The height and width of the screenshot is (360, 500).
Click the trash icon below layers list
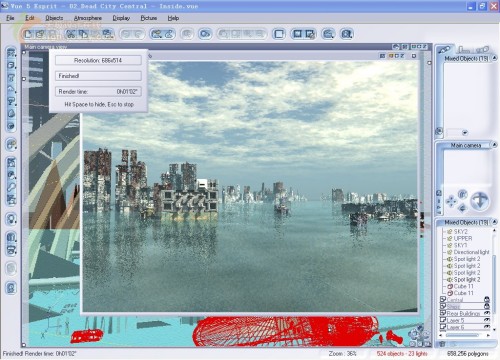point(442,344)
